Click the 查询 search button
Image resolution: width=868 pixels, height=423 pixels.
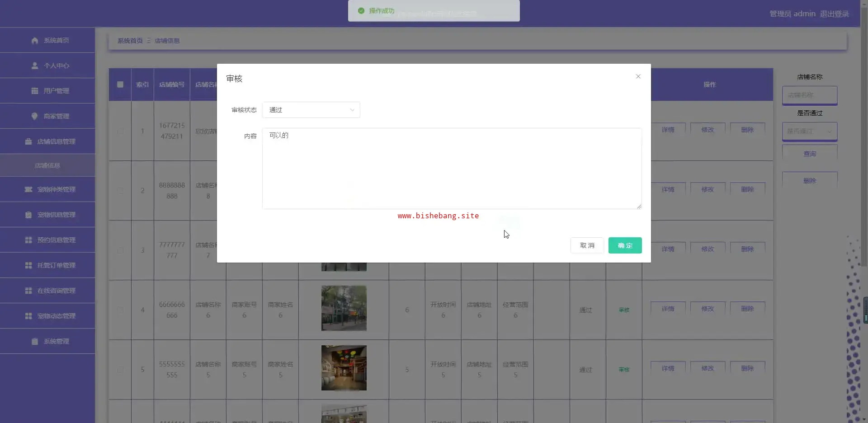(810, 154)
